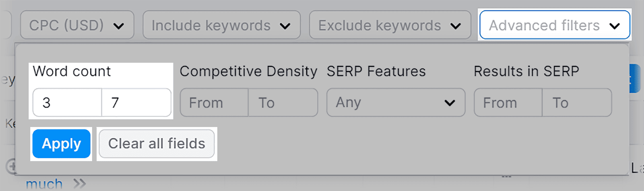This screenshot has width=644, height=191.
Task: Click the partially hidden plus circle icon
Action: tap(11, 166)
